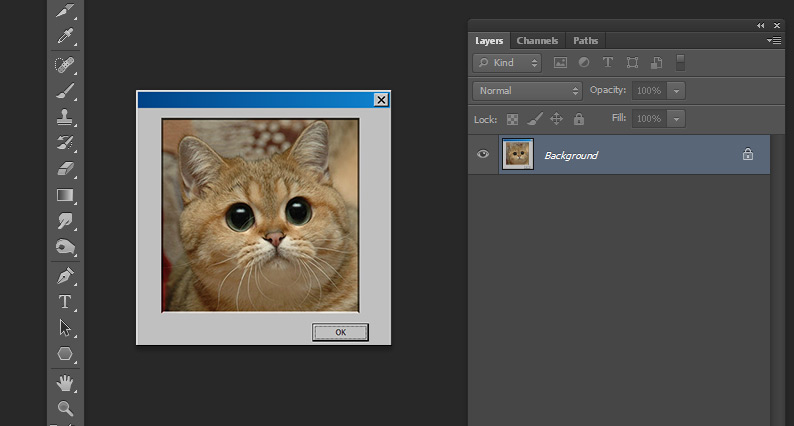Toggle lock all padlock icon

tap(579, 119)
